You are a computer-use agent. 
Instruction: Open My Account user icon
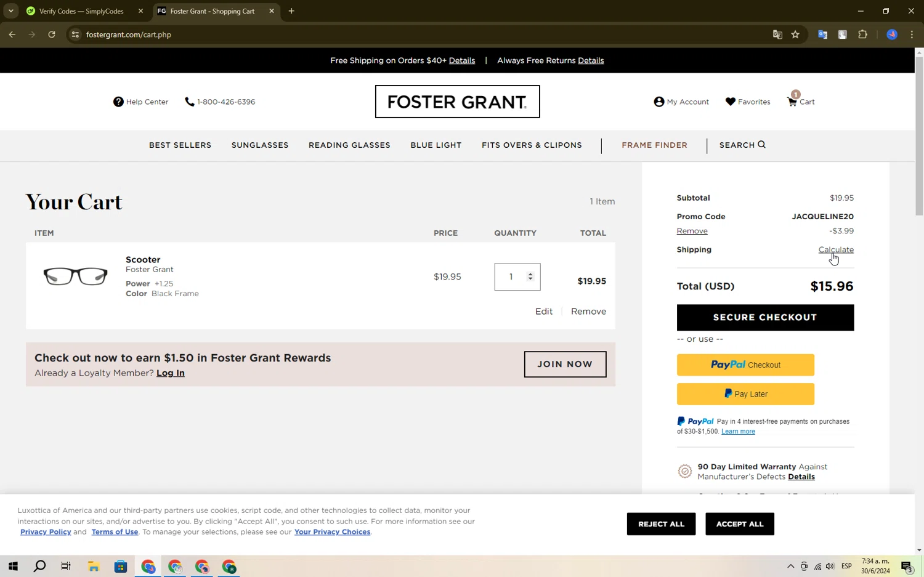(659, 102)
